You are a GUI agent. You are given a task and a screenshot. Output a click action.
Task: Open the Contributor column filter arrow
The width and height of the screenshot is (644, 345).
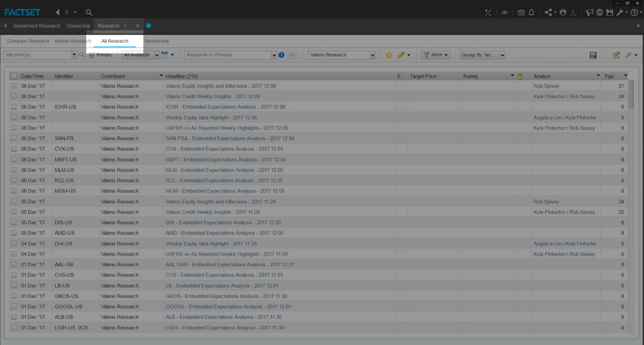pos(161,76)
